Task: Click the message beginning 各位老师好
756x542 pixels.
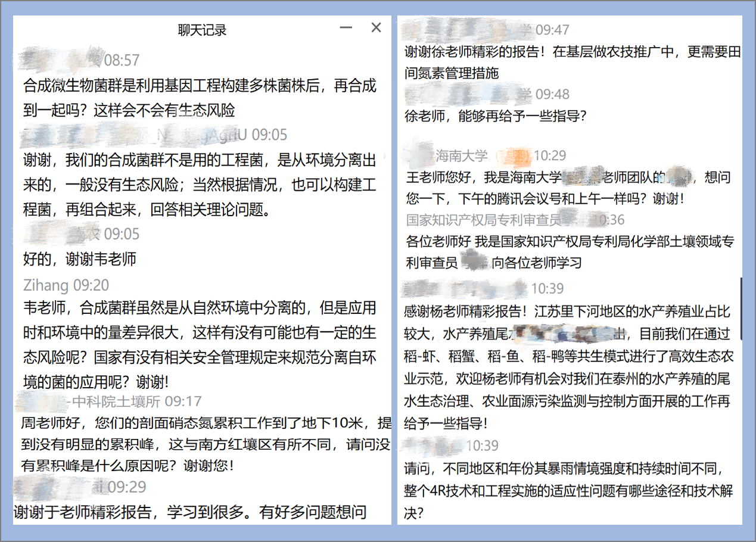Action: [569, 252]
